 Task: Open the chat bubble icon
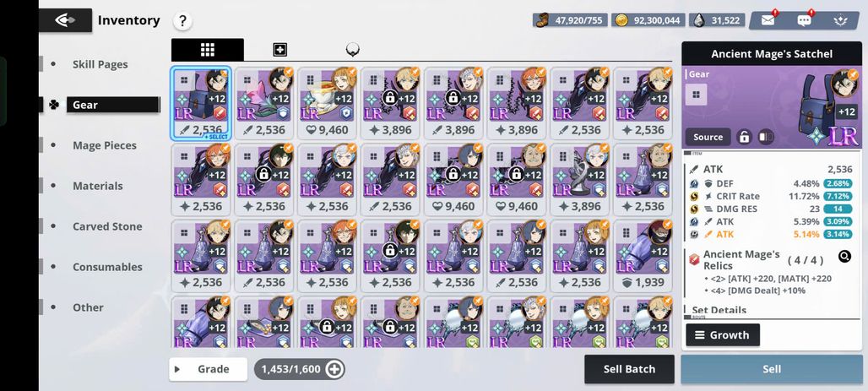(x=804, y=20)
